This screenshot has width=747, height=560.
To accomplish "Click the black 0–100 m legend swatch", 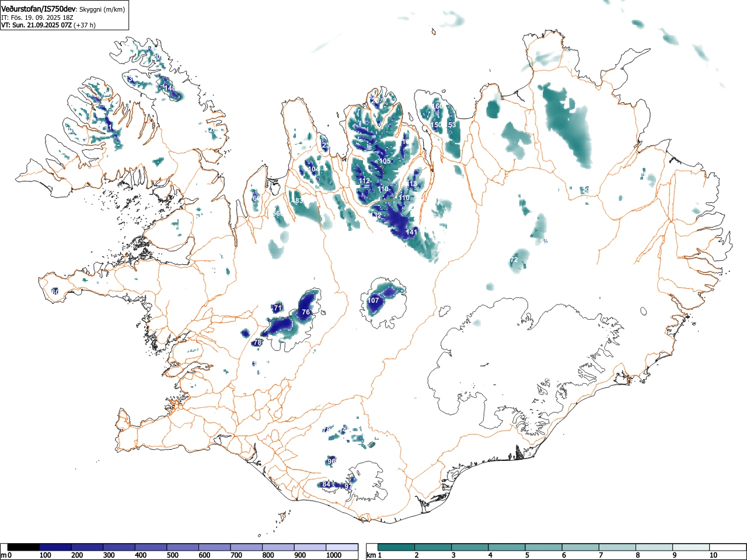I will pyautogui.click(x=23, y=547).
